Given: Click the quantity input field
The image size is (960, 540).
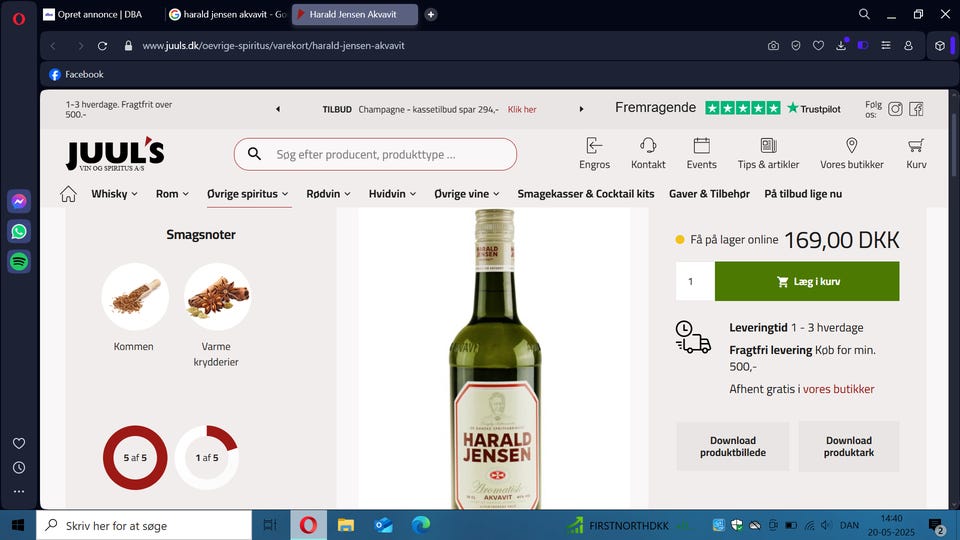Looking at the screenshot, I should (695, 282).
